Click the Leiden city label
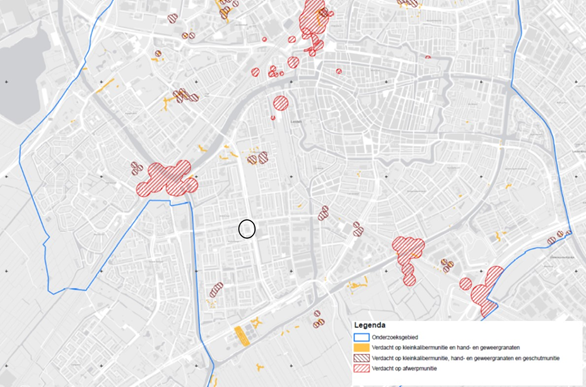Viewport: 586px width, 387px height. click(x=296, y=121)
